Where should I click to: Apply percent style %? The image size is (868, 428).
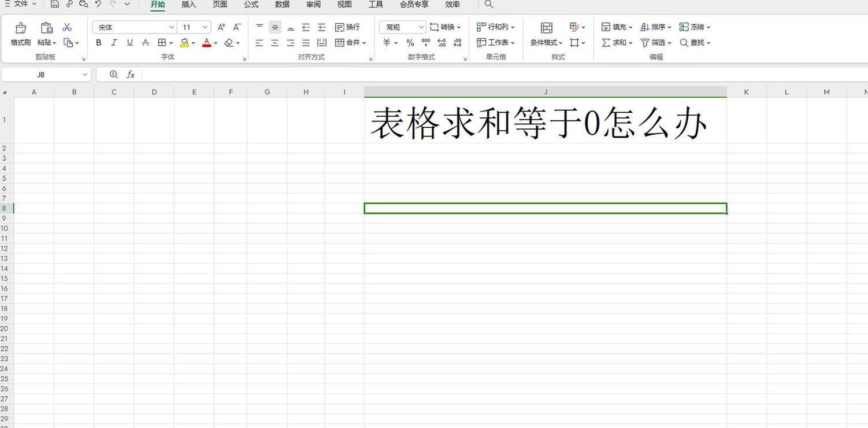(410, 43)
